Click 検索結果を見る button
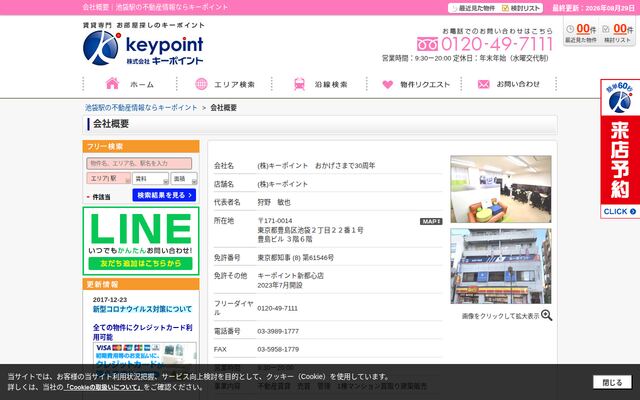Screen dimensions: 640x400 tap(164, 195)
